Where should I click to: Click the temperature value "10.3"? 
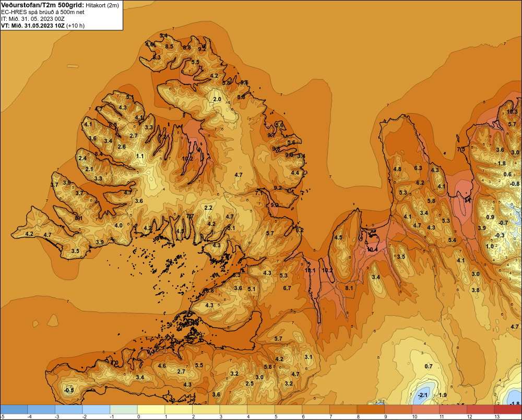point(513,112)
